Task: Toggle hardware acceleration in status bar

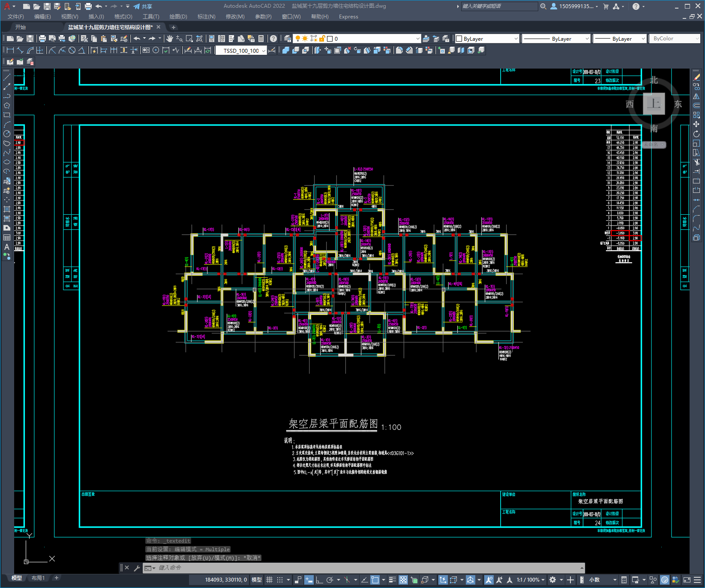Action: 665,580
